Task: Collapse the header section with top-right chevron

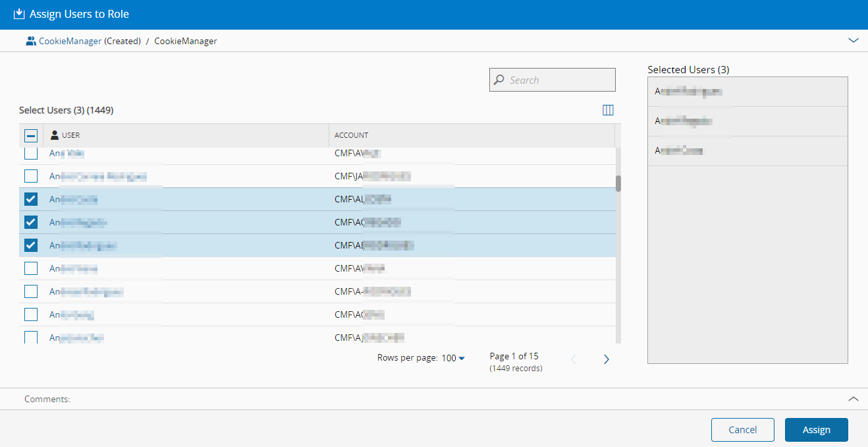Action: [x=854, y=40]
